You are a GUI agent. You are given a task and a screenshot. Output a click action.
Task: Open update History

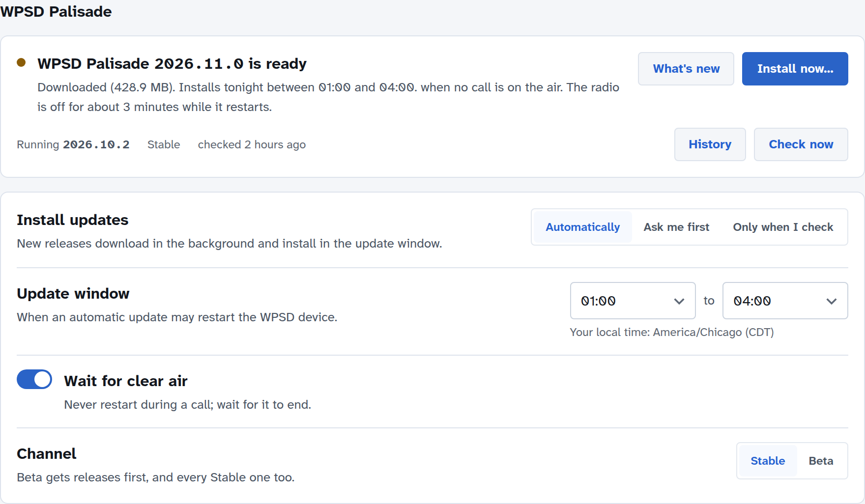710,144
